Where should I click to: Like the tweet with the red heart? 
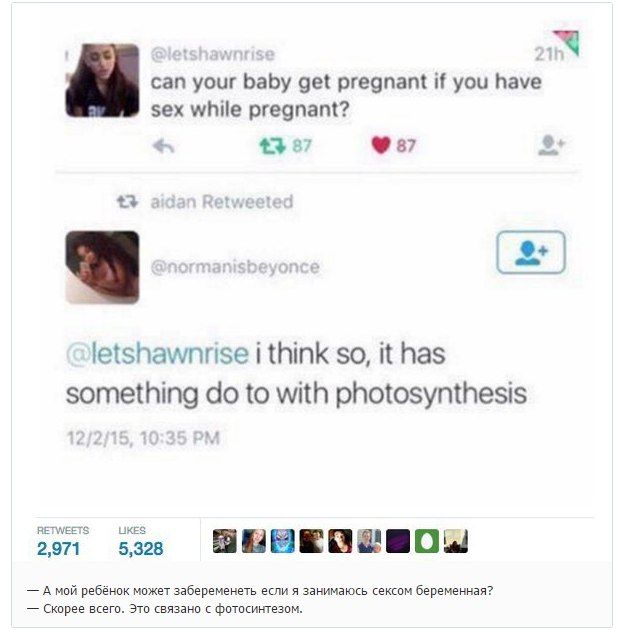[380, 146]
